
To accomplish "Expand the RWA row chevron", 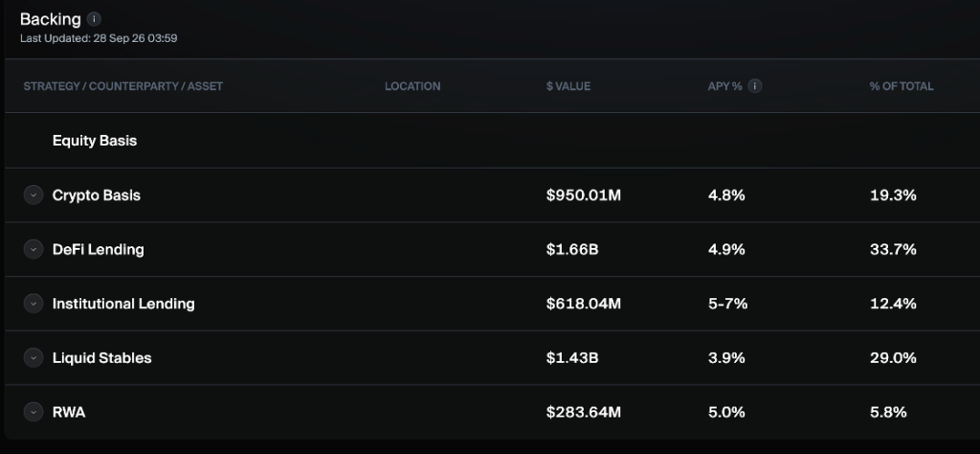I will (33, 412).
